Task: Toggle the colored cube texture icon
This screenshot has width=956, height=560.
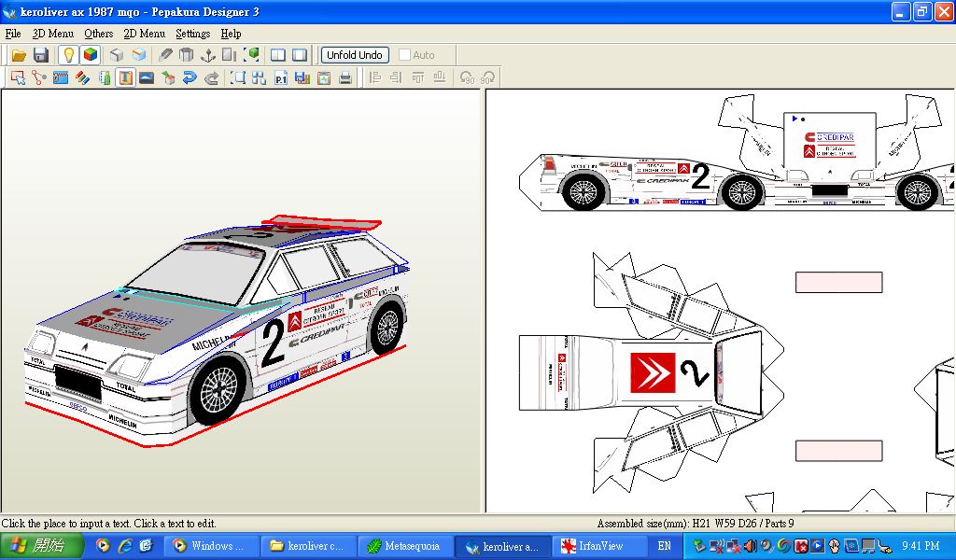Action: click(91, 55)
